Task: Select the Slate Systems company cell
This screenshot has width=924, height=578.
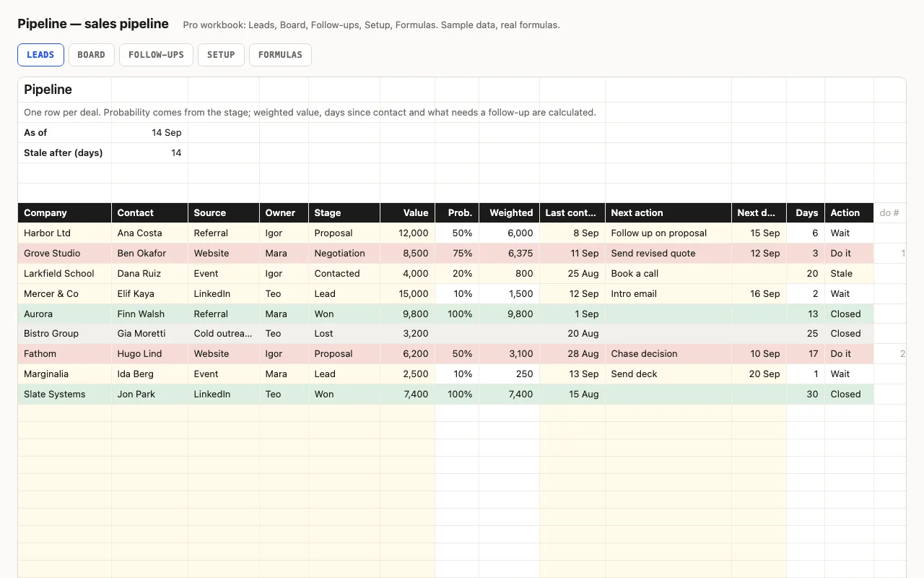Action: pyautogui.click(x=65, y=394)
